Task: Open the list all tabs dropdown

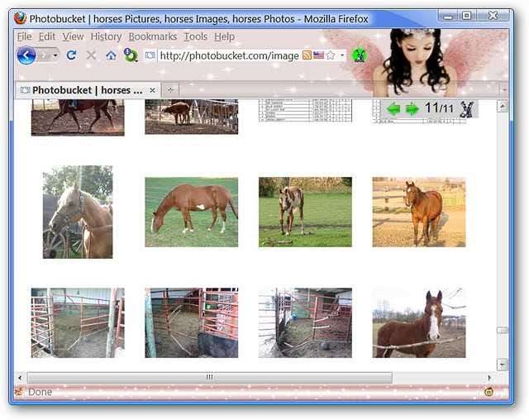Action: point(503,89)
